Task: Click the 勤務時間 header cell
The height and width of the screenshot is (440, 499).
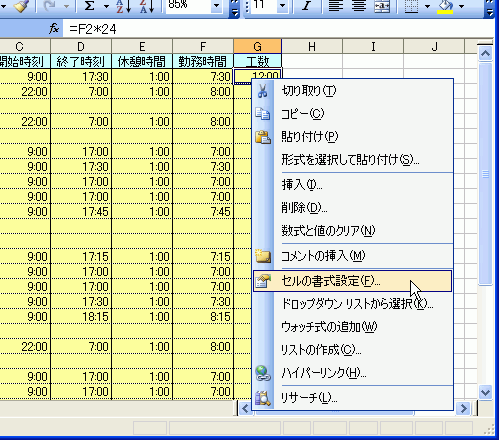Action: [203, 61]
